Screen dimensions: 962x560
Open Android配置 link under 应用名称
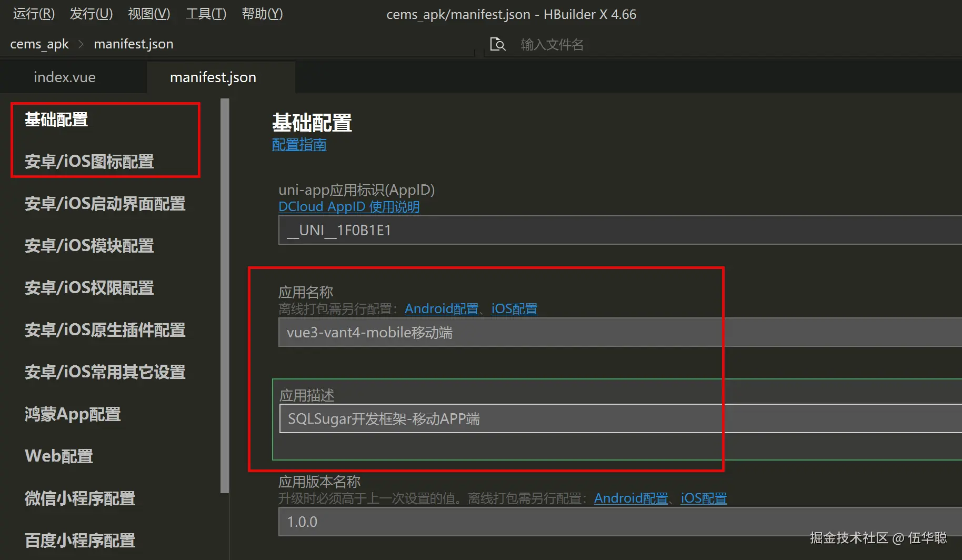tap(442, 309)
